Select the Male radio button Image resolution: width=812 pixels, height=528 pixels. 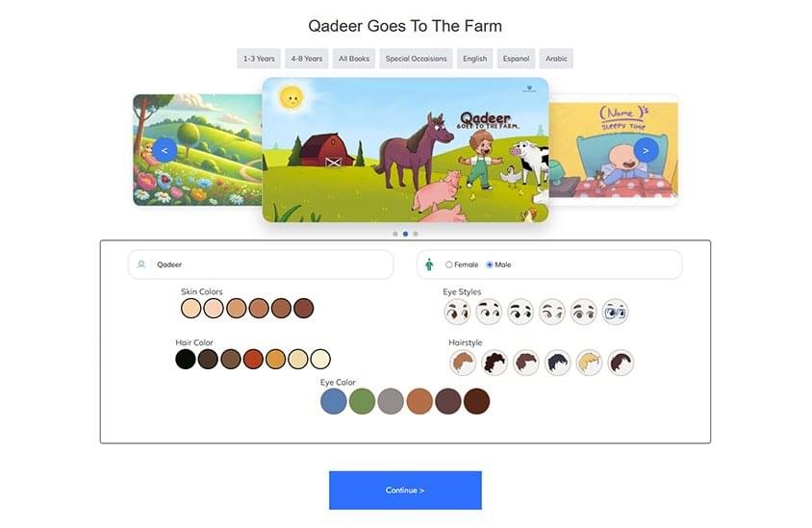tap(490, 264)
